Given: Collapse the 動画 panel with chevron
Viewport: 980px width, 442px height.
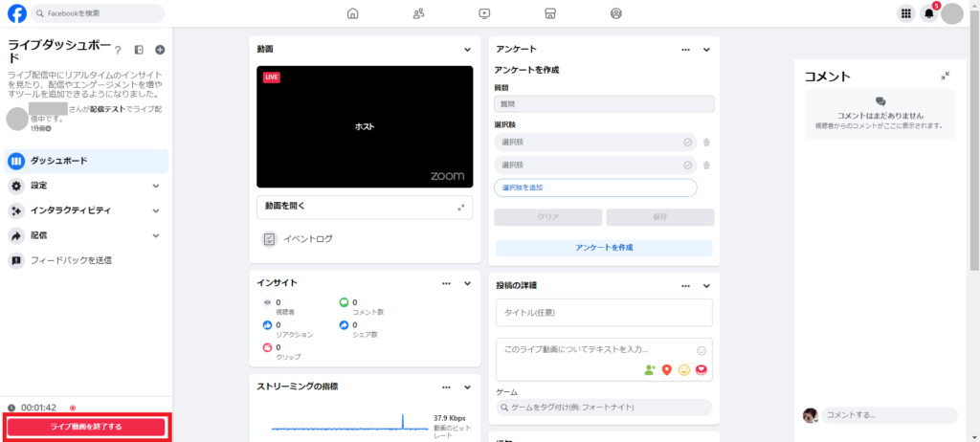Looking at the screenshot, I should coord(467,50).
